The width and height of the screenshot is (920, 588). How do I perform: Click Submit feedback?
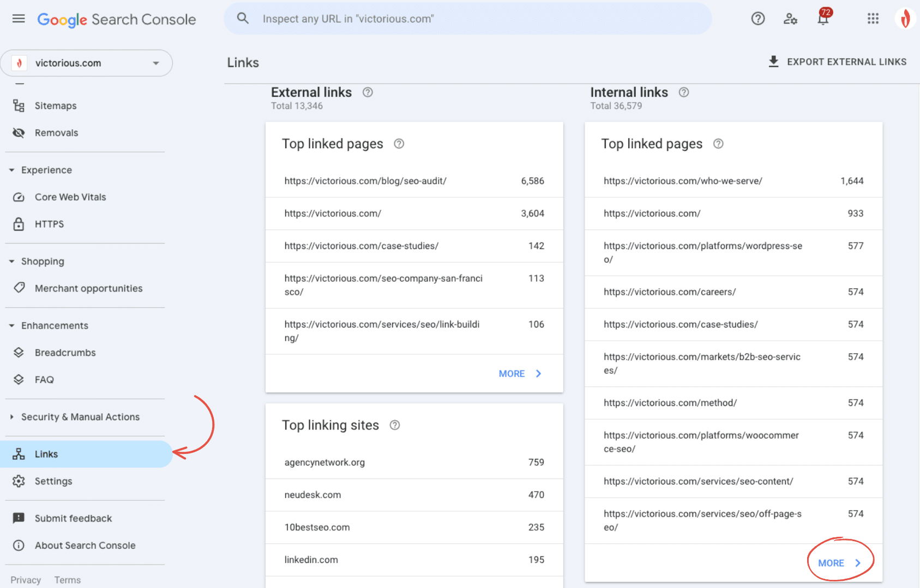[73, 518]
